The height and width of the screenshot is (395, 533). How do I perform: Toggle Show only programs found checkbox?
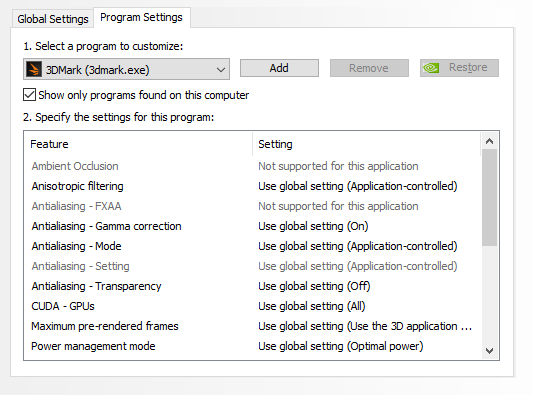[x=30, y=95]
